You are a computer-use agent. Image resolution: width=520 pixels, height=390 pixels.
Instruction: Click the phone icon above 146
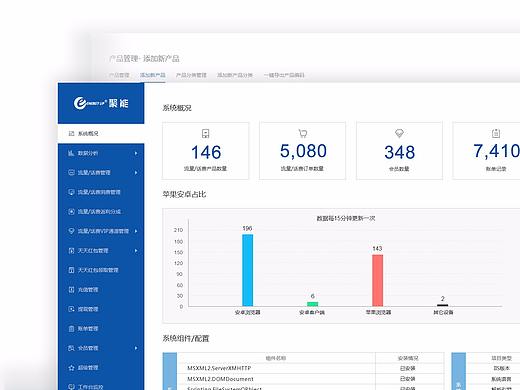tap(206, 134)
